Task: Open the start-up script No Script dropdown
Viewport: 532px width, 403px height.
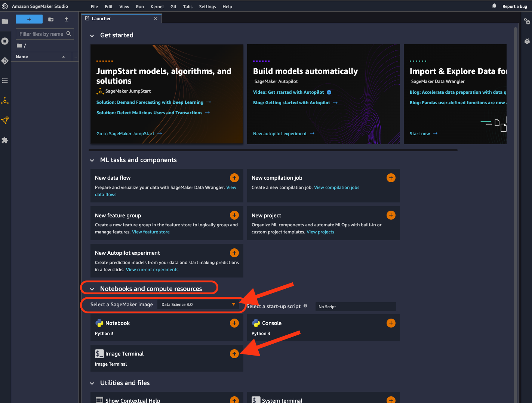Action: (356, 307)
